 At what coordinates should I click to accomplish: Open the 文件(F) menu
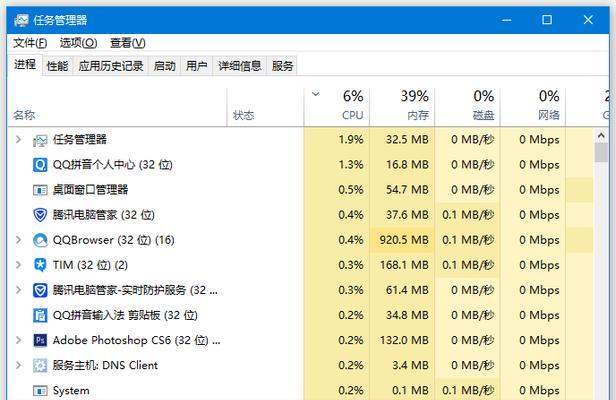pyautogui.click(x=30, y=43)
